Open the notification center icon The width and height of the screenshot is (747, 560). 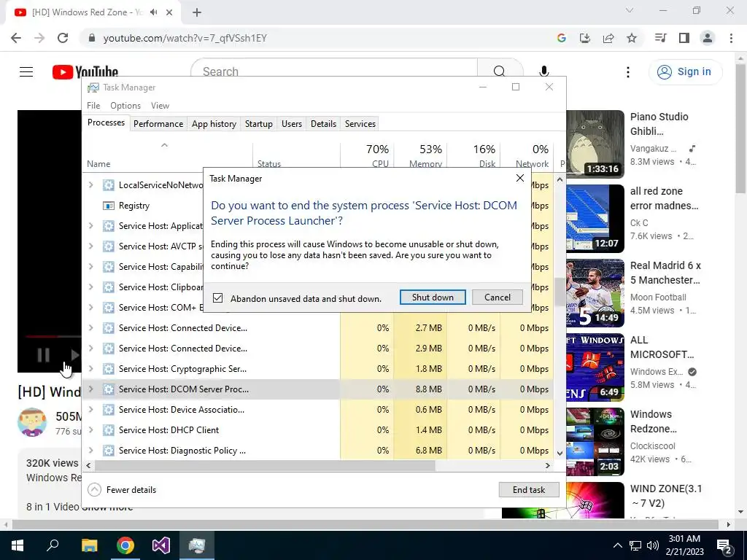click(724, 545)
